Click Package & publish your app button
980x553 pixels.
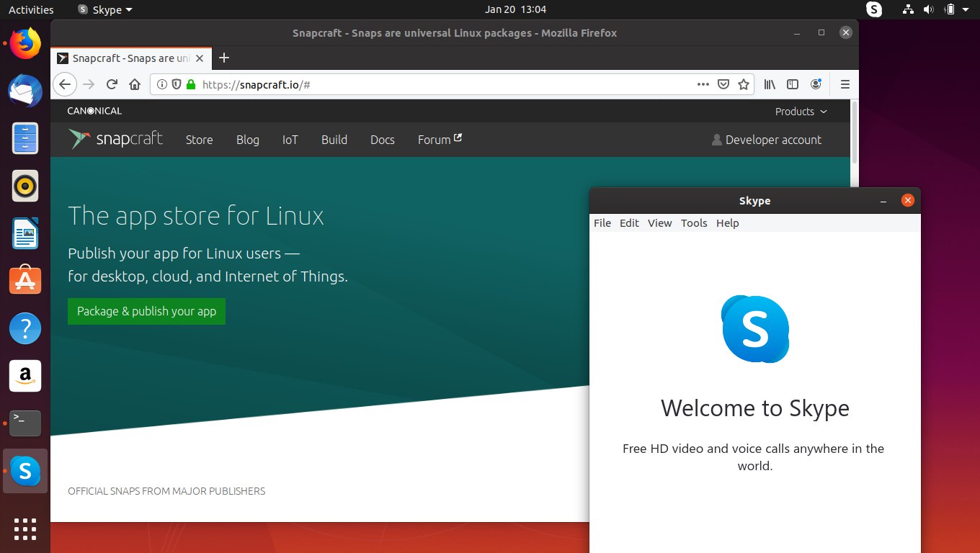(x=146, y=311)
